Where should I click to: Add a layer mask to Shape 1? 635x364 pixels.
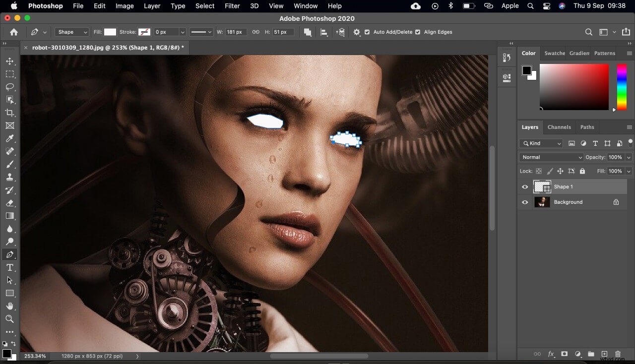click(x=564, y=354)
